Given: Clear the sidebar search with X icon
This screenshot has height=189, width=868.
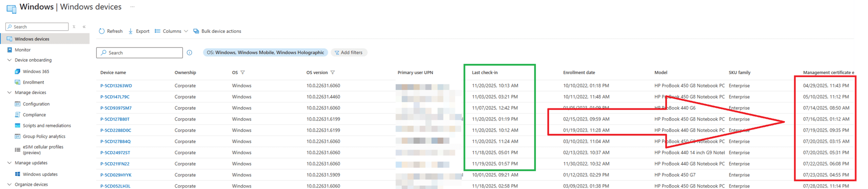Looking at the screenshot, I should click(74, 27).
